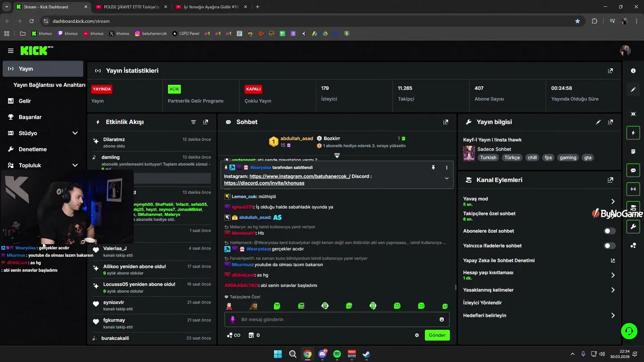The width and height of the screenshot is (644, 362).
Task: Click İzleyici Yönlendir
Action: tap(482, 303)
